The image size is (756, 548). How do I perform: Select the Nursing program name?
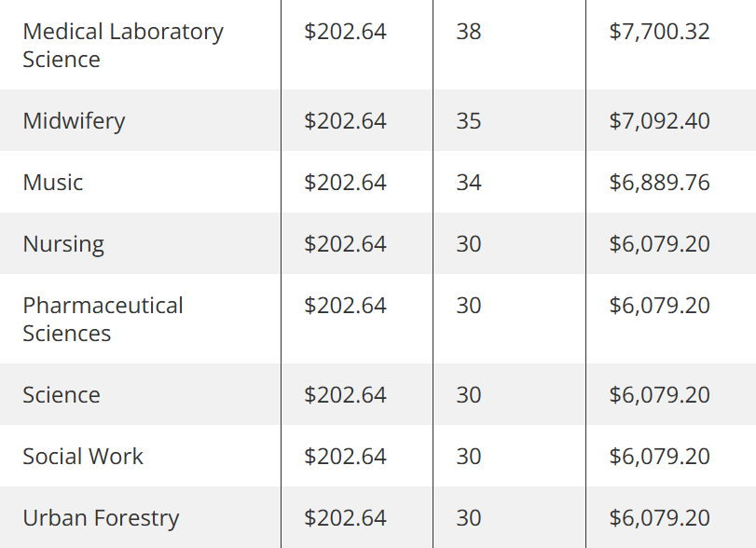63,244
